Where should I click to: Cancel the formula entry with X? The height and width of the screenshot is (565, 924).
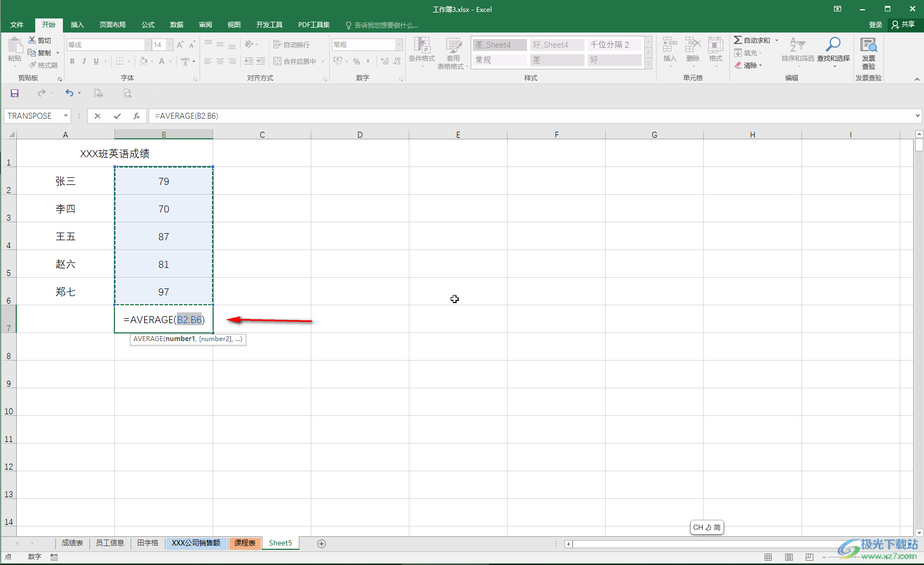[x=98, y=115]
